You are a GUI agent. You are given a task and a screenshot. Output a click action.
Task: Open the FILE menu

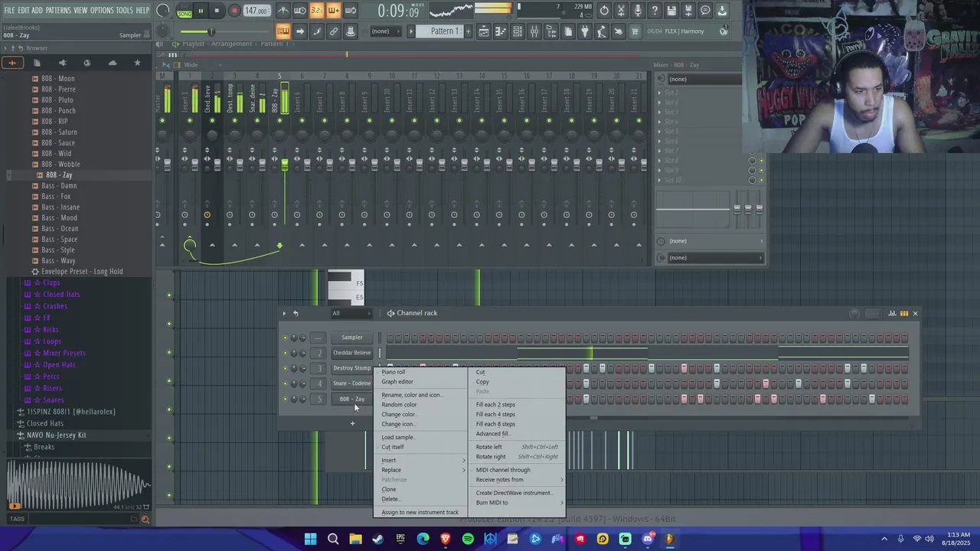point(9,10)
